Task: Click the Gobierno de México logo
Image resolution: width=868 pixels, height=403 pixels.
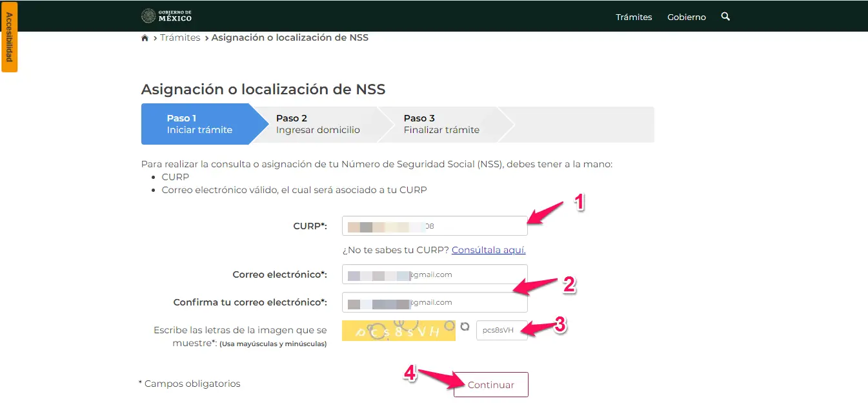Action: click(x=167, y=16)
